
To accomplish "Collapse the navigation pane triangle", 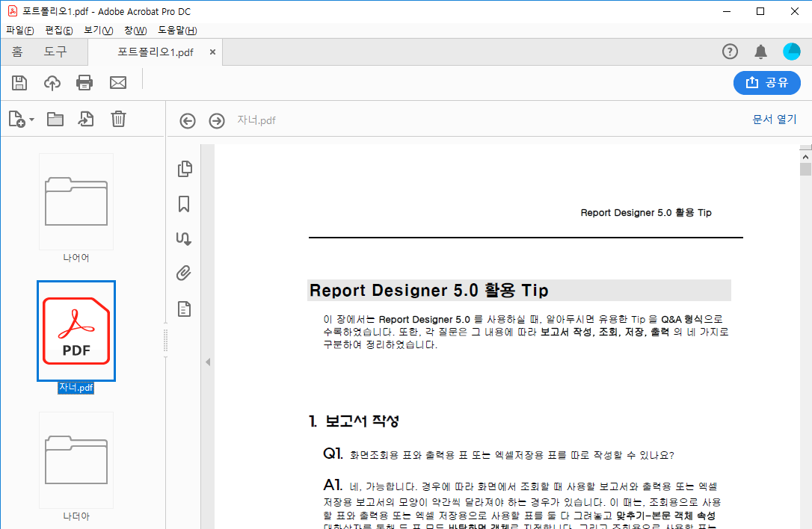I will [208, 362].
